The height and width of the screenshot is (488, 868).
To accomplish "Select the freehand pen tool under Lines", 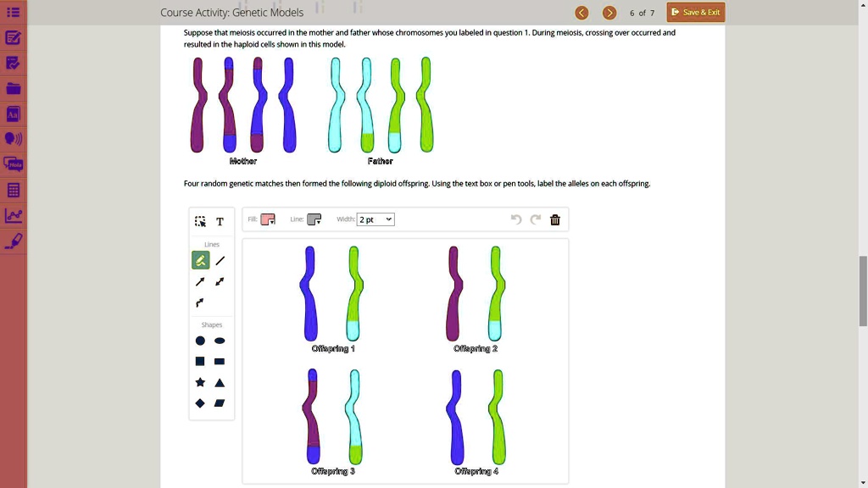I will click(200, 260).
